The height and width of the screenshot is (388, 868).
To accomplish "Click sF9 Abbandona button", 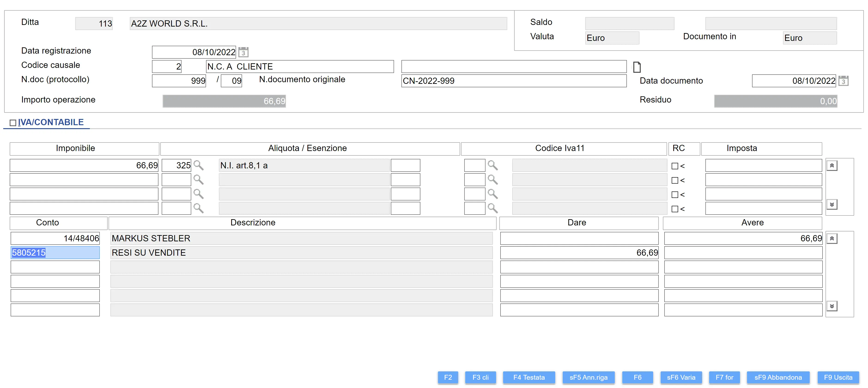I will click(778, 378).
